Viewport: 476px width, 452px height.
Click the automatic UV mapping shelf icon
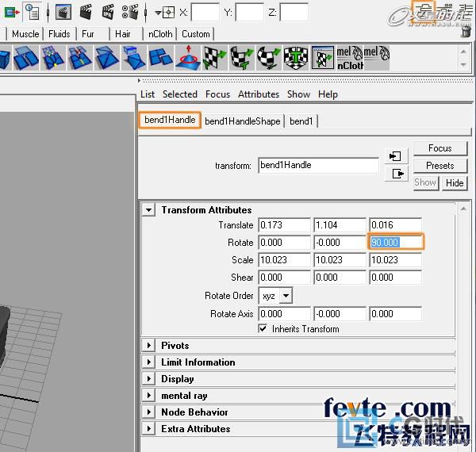pos(296,58)
